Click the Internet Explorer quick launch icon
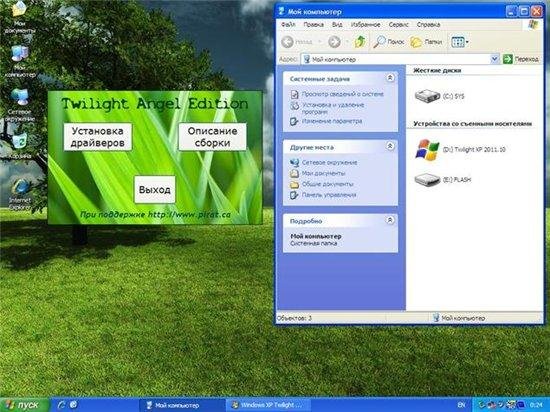This screenshot has width=550, height=412. (61, 405)
